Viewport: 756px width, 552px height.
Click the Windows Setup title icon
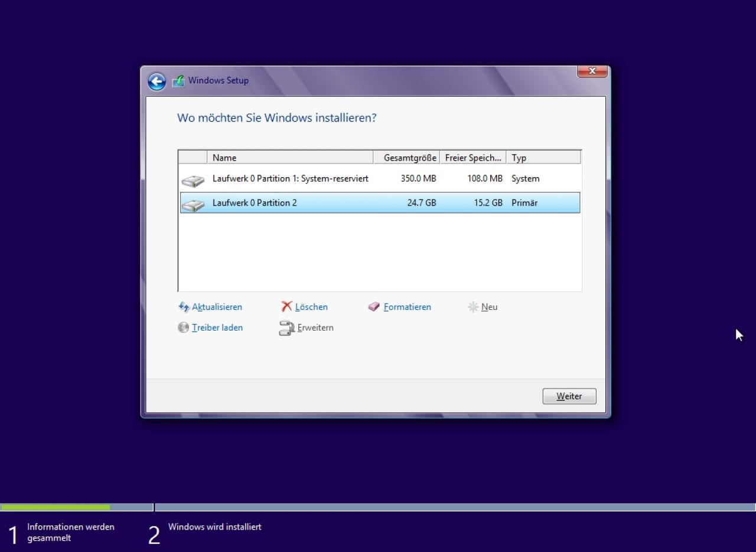(178, 81)
